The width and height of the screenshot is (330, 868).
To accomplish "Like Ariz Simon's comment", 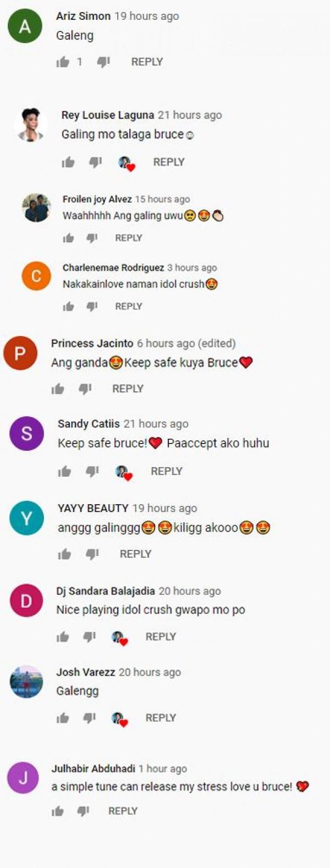I will pos(63,62).
